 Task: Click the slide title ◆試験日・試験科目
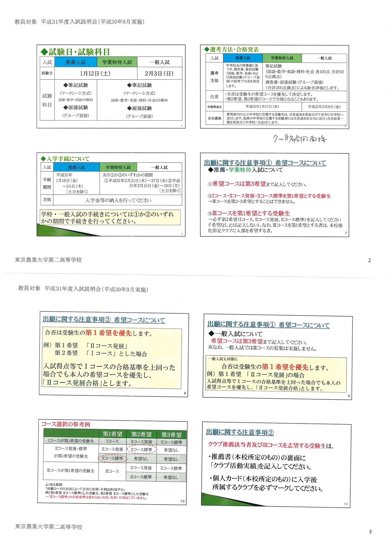(75, 52)
